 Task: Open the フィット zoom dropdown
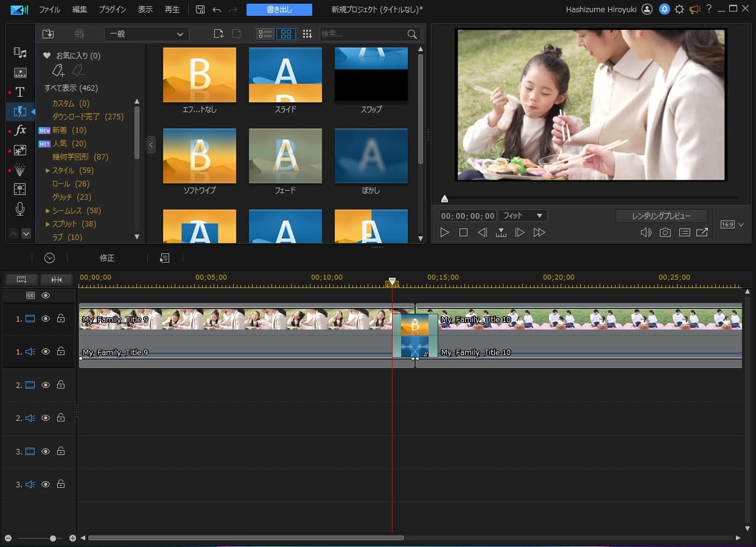[522, 216]
